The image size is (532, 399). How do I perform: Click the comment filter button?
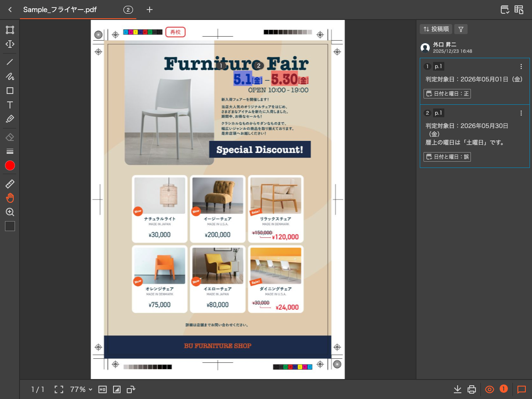461,29
